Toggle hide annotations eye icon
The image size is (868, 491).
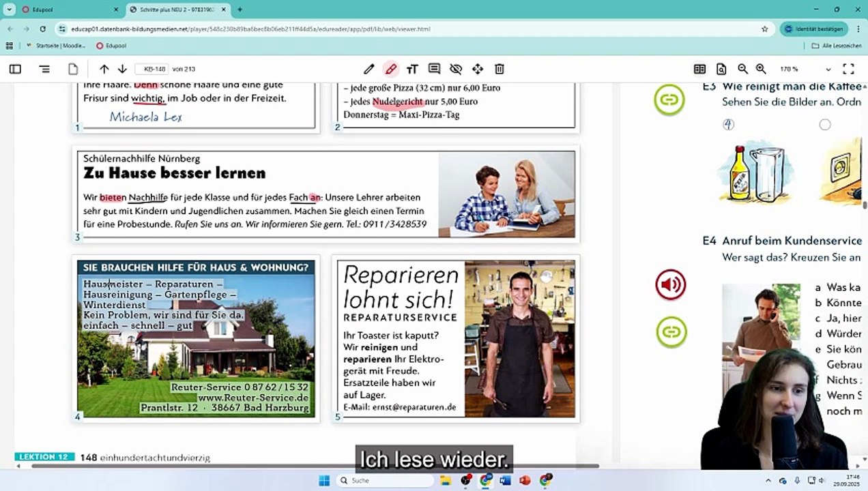[456, 69]
